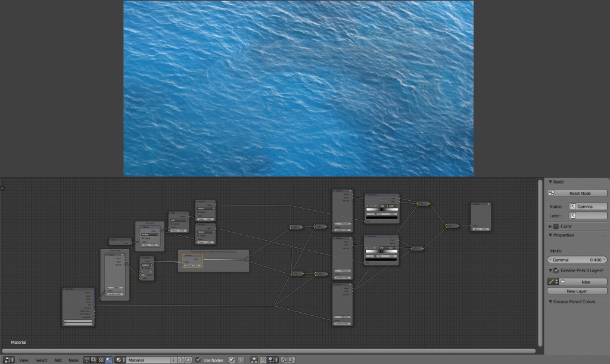This screenshot has height=364, width=610.
Task: Switch to Texture nodes icon
Action: point(101,360)
